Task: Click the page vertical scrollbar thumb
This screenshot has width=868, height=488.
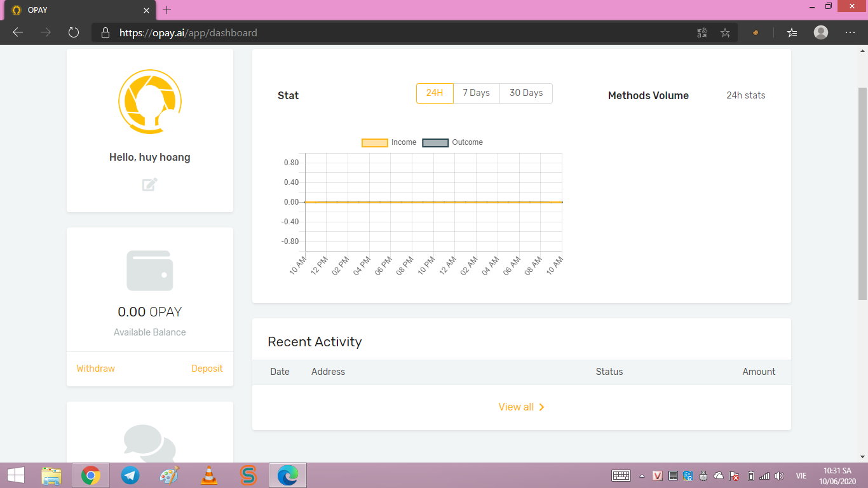Action: point(862,194)
